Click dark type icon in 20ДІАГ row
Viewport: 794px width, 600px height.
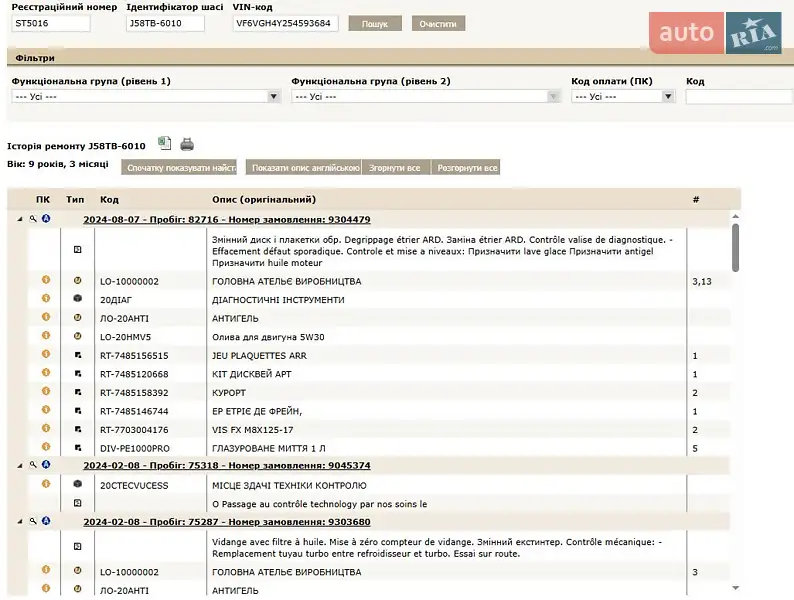point(77,298)
